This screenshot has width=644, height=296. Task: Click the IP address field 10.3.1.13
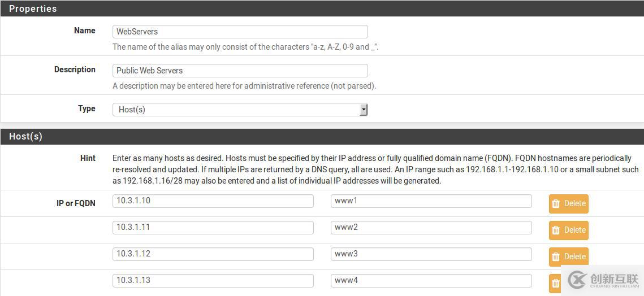213,281
